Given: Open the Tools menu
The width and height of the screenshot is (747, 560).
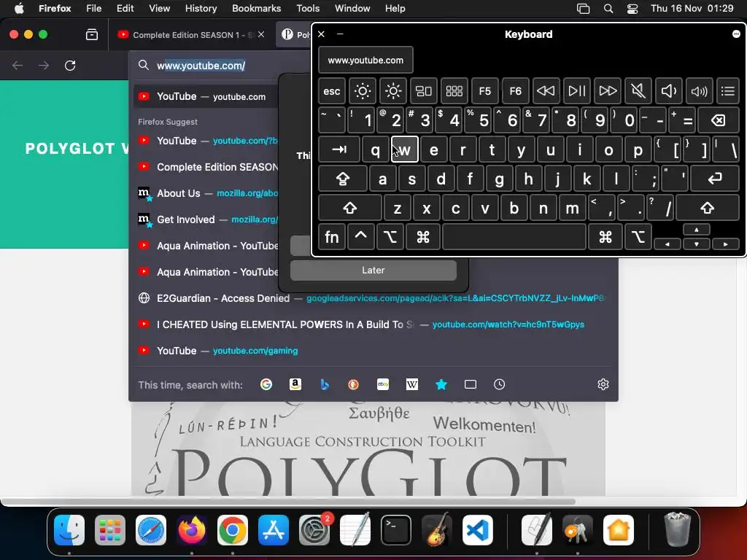Looking at the screenshot, I should [x=308, y=8].
